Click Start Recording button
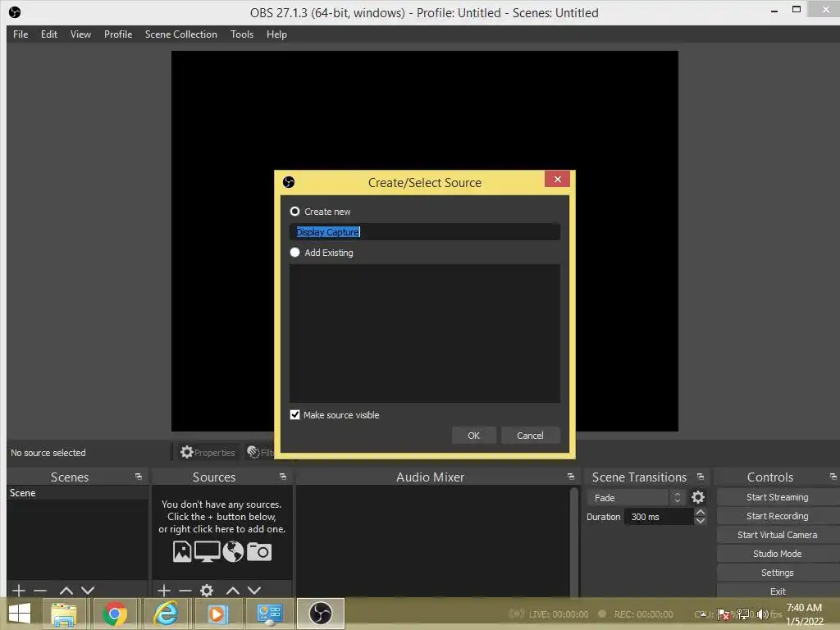Screen dimensions: 840x630 pos(778,516)
